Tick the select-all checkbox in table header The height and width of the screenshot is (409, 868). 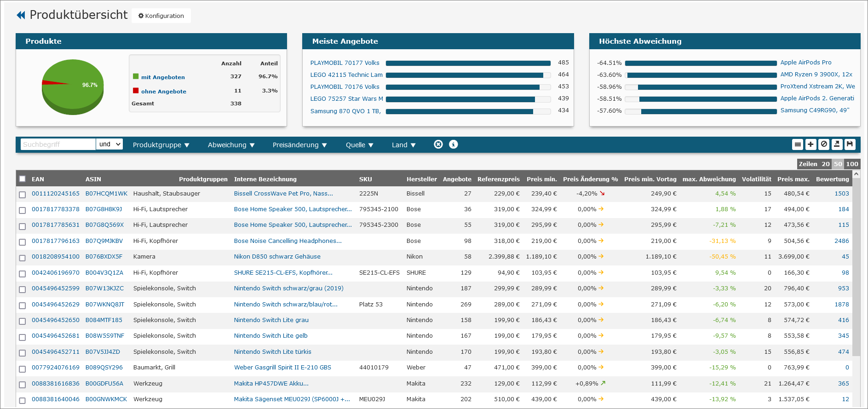[22, 179]
